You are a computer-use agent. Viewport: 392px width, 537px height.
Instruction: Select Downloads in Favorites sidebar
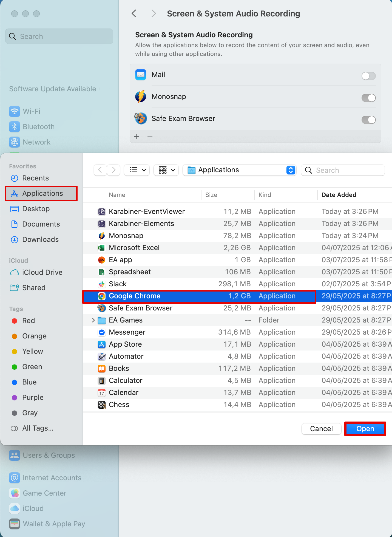(x=40, y=239)
